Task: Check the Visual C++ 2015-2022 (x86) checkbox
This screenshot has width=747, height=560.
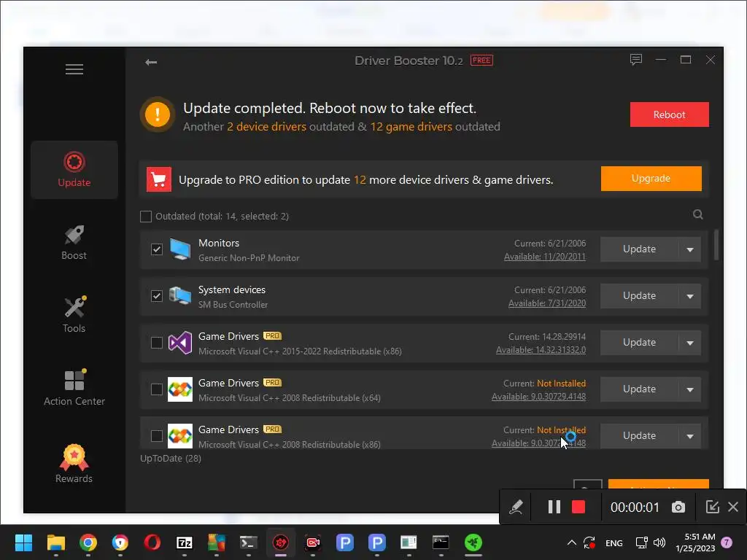Action: pos(157,343)
